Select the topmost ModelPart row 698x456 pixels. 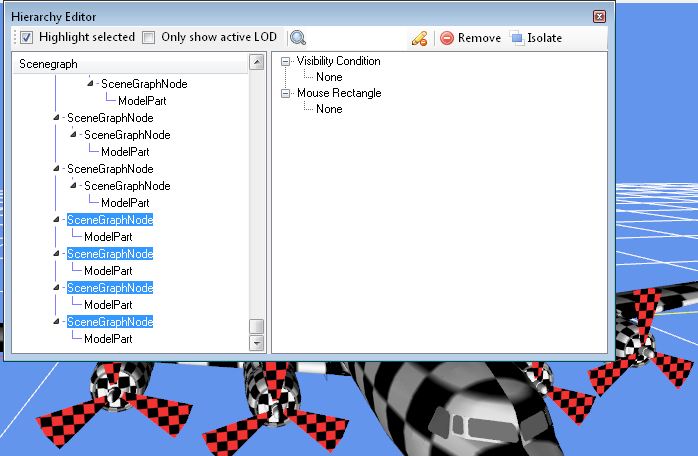[142, 101]
